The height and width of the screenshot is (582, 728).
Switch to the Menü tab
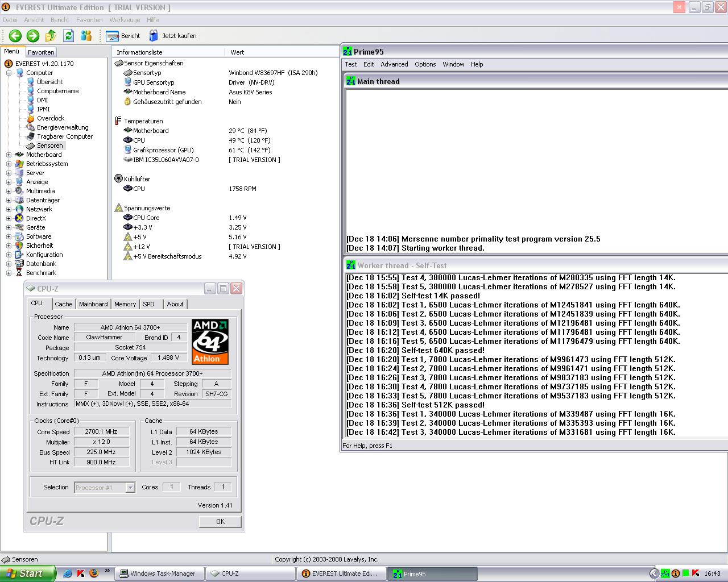[13, 51]
